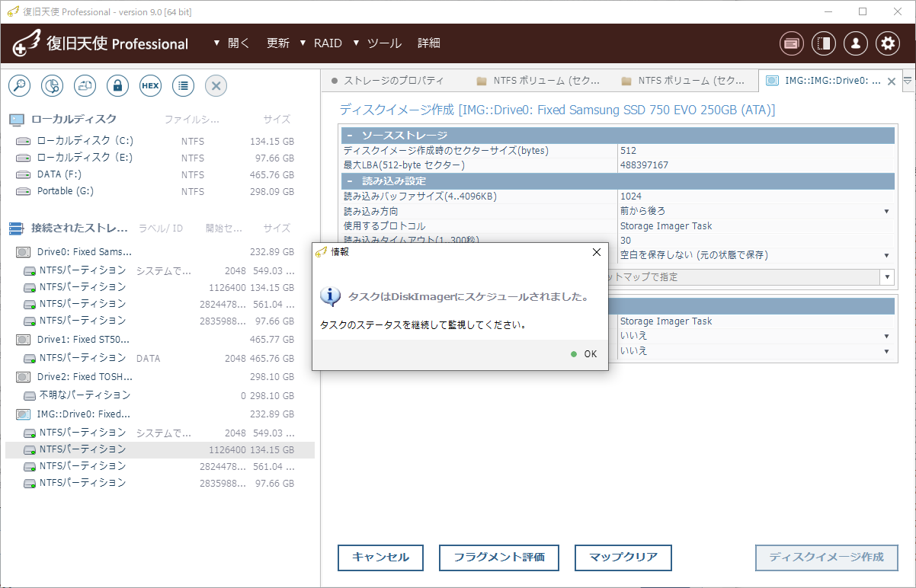Open the log window icon in header
The image size is (916, 588).
point(792,43)
